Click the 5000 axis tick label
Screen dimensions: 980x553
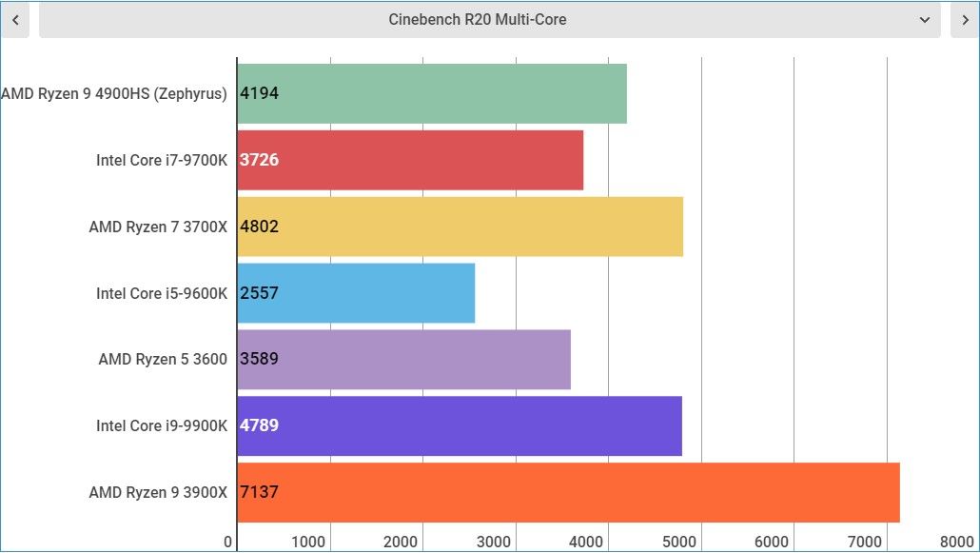pyautogui.click(x=679, y=542)
